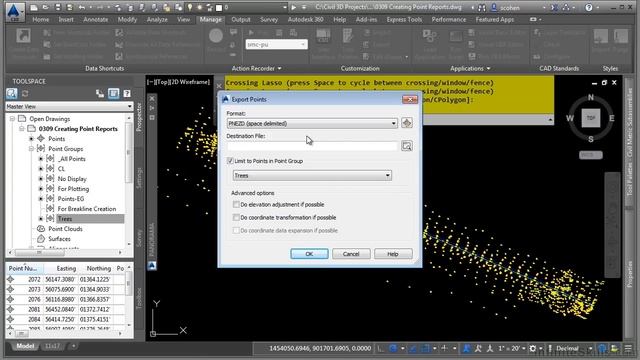640x360 pixels.
Task: Click Cancel in Export Points dialog
Action: [x=351, y=254]
